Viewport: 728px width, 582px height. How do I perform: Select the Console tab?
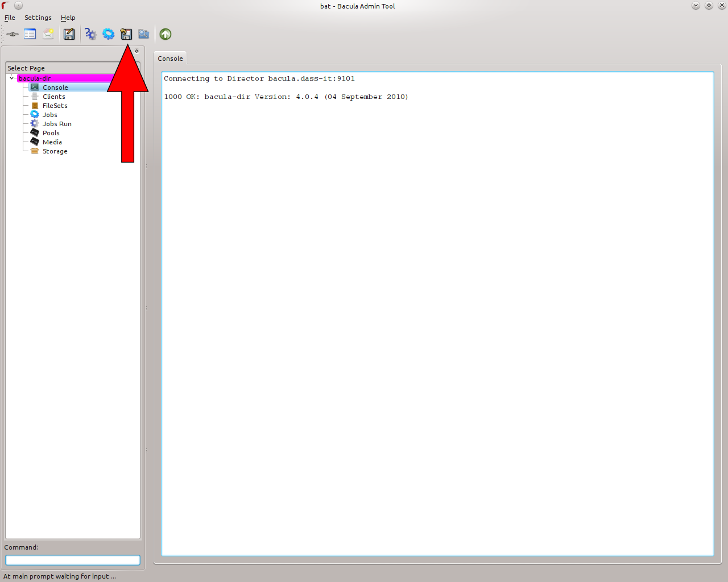click(170, 59)
